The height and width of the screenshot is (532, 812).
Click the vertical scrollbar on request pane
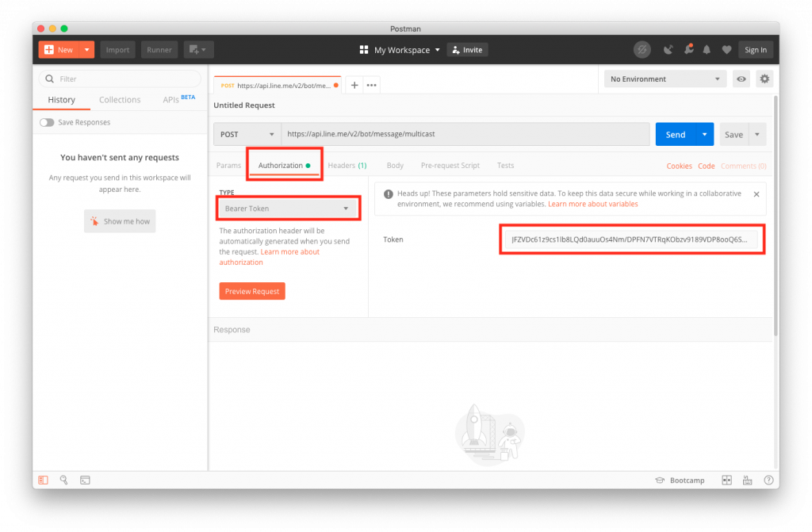pyautogui.click(x=776, y=215)
